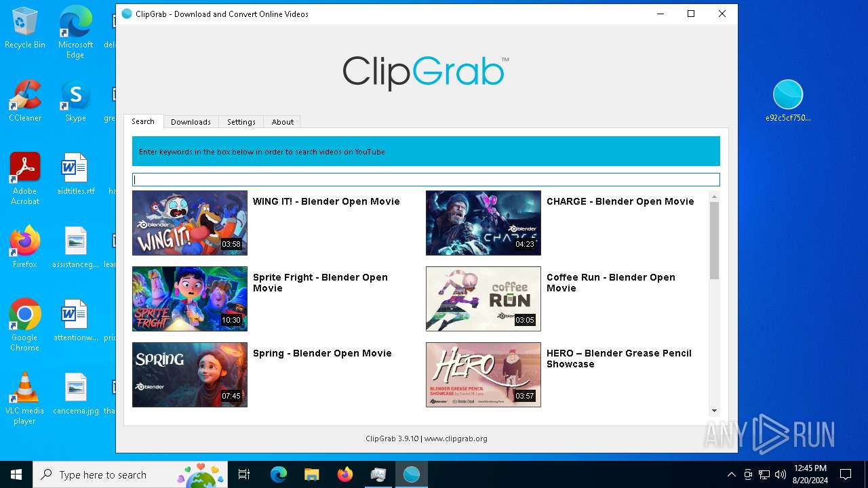
Task: Switch to the Downloads tab
Action: pyautogui.click(x=191, y=122)
